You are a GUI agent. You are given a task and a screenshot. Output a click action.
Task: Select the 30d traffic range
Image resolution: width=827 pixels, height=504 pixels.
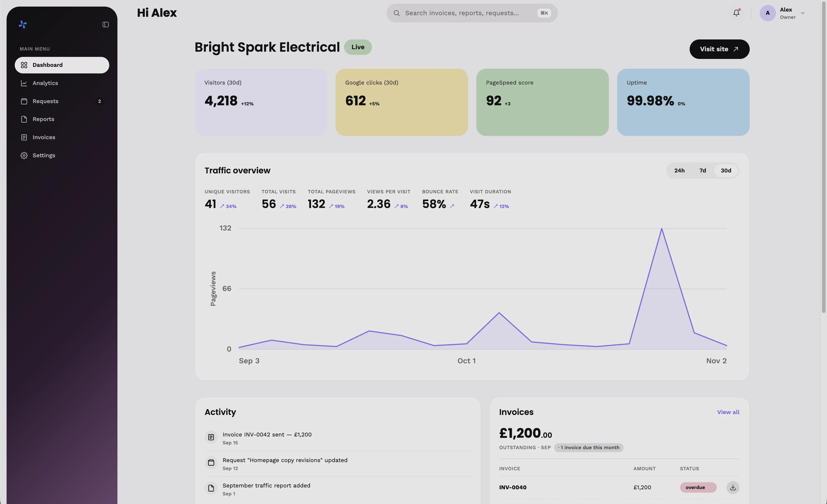(x=726, y=170)
